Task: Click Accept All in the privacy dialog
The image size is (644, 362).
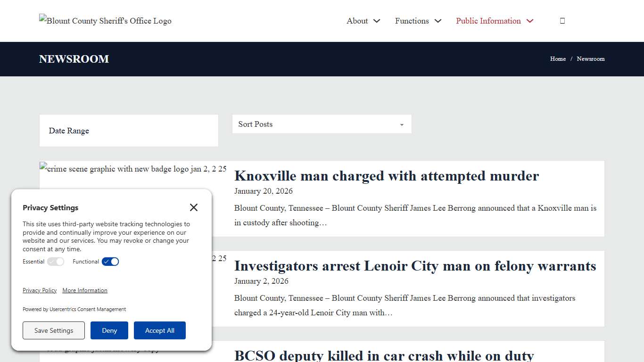Action: (x=160, y=330)
